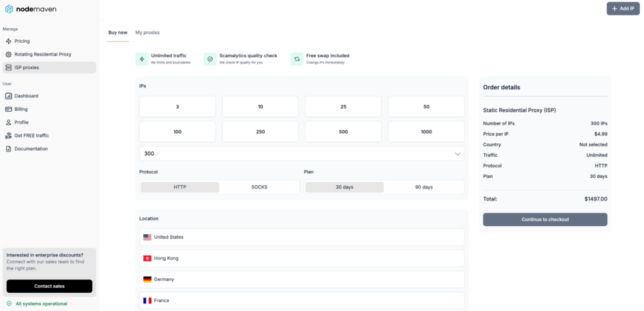Open the Buy new tab
Viewport: 644px width, 311px height.
click(118, 33)
